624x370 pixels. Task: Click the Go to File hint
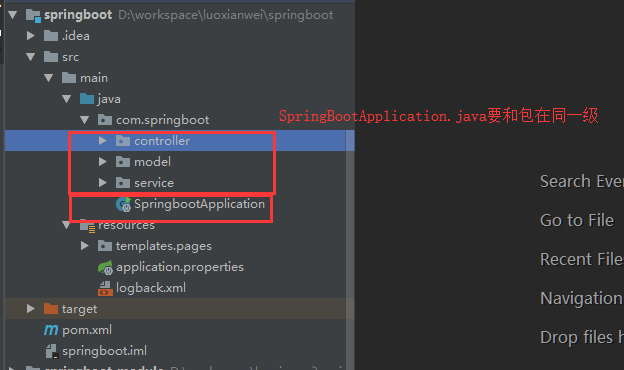pyautogui.click(x=577, y=220)
